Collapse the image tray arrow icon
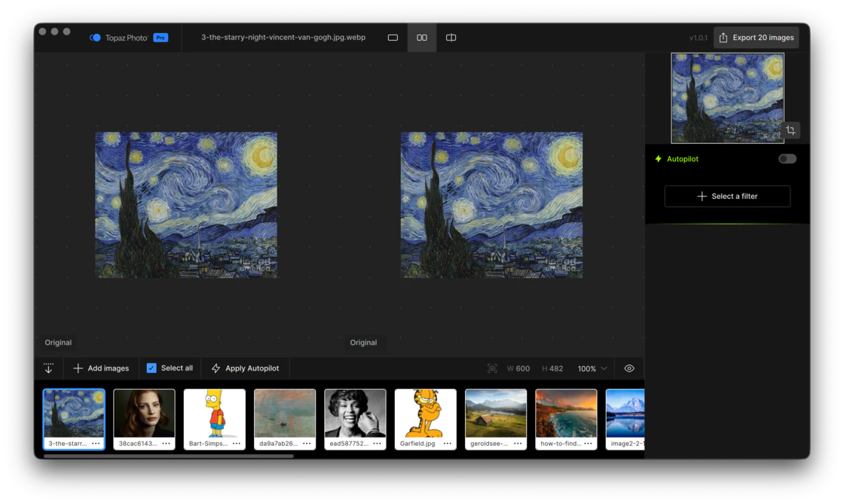 point(49,368)
